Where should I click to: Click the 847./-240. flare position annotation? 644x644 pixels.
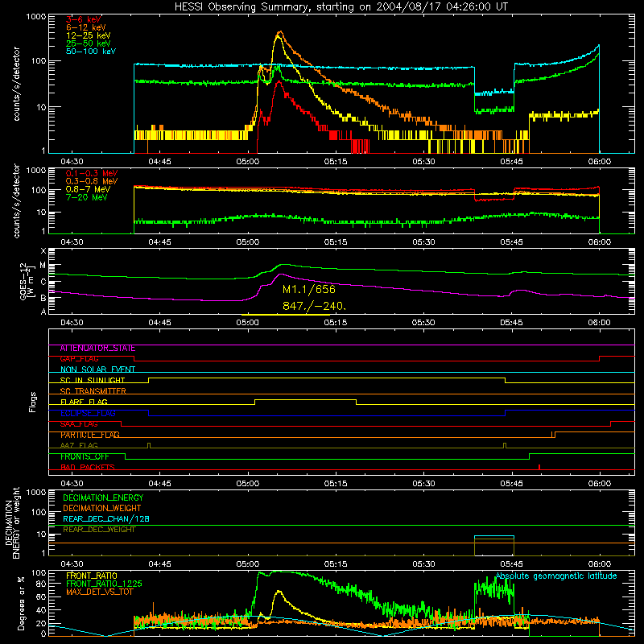[315, 306]
